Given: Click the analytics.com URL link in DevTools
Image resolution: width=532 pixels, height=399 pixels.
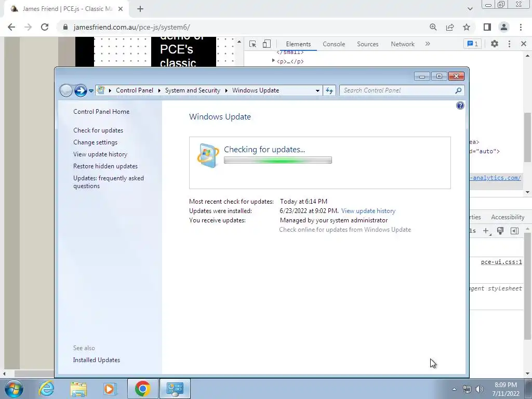Looking at the screenshot, I should (x=495, y=178).
